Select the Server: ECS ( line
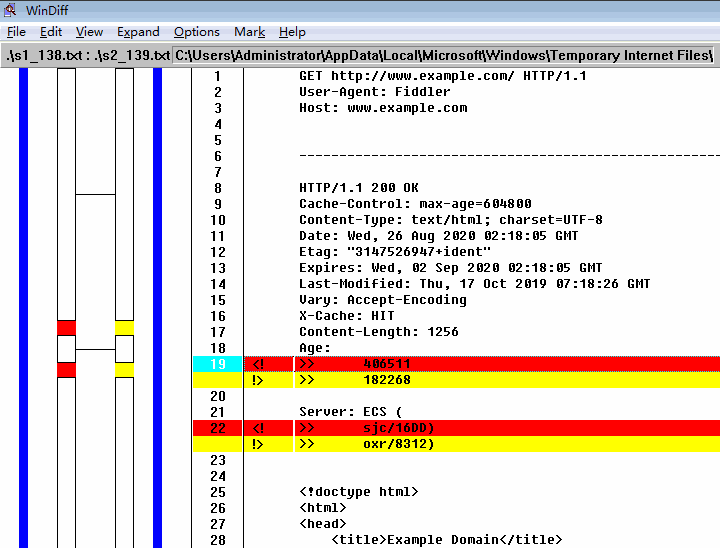Image resolution: width=720 pixels, height=548 pixels. pos(351,412)
